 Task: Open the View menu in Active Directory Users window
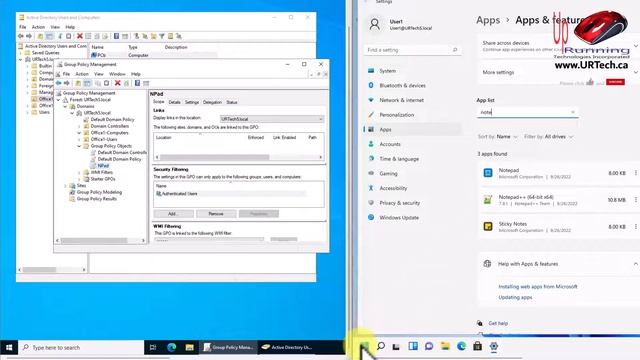[55, 27]
